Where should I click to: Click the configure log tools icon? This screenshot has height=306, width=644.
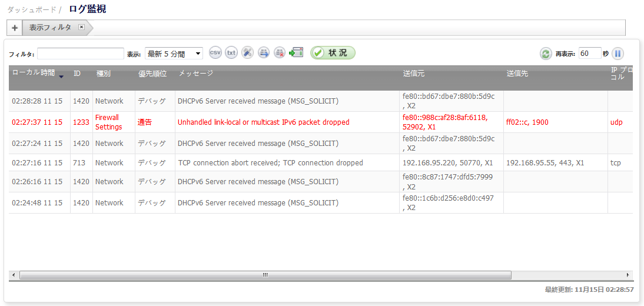click(x=248, y=53)
